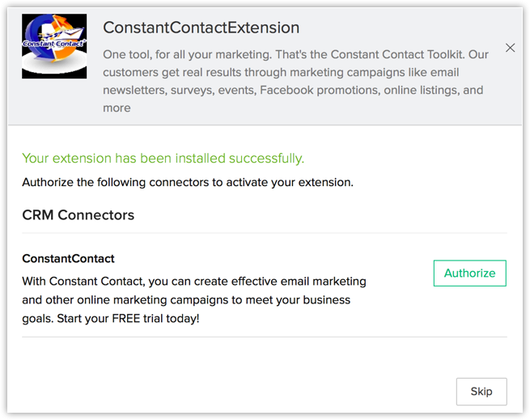Image resolution: width=530 pixels, height=420 pixels.
Task: Skip the connector authorization
Action: (x=481, y=392)
